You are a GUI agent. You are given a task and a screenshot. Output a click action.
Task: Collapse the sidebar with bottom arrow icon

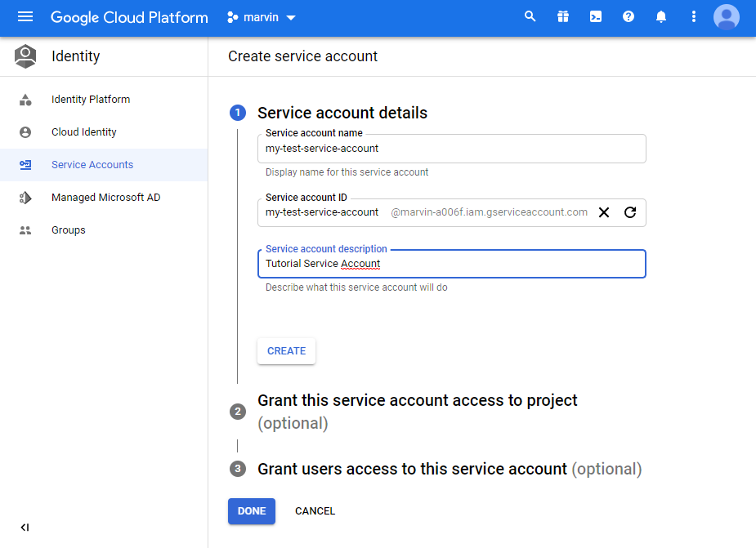(x=25, y=528)
